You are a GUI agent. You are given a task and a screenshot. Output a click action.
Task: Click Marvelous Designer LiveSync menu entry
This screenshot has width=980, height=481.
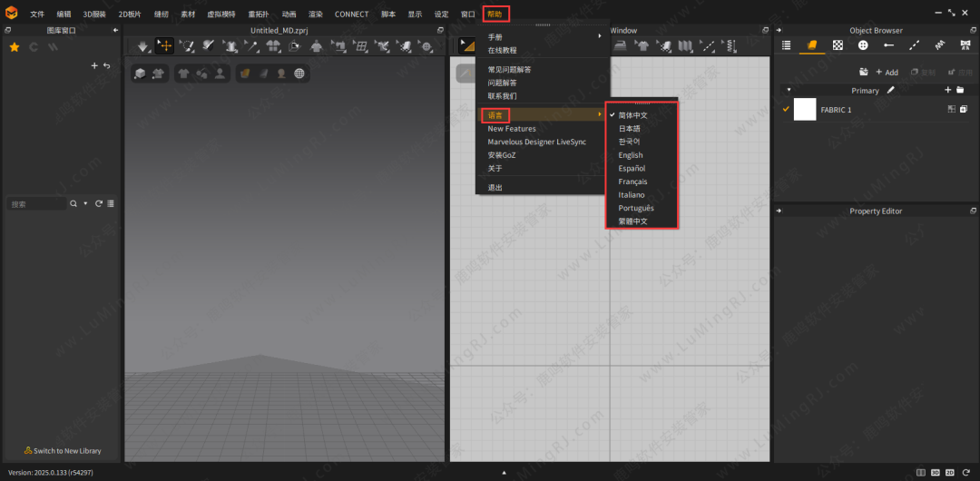(536, 142)
